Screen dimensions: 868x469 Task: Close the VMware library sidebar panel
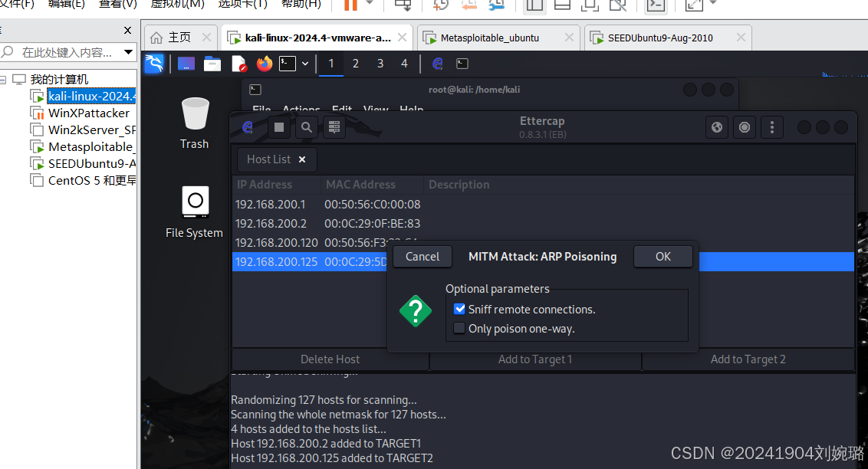coord(128,31)
